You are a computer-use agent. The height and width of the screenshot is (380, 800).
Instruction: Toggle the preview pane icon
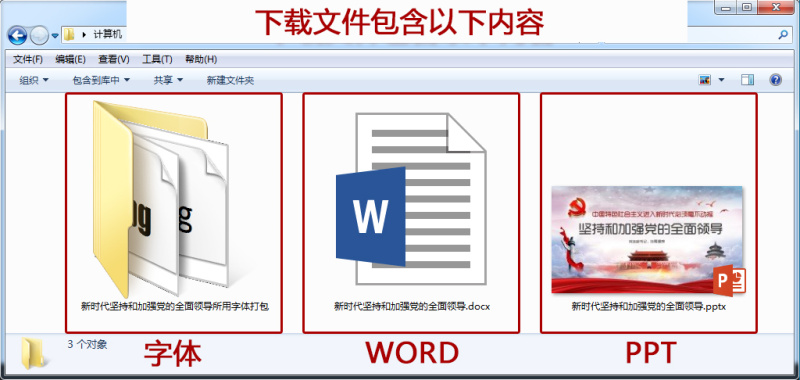pos(747,80)
